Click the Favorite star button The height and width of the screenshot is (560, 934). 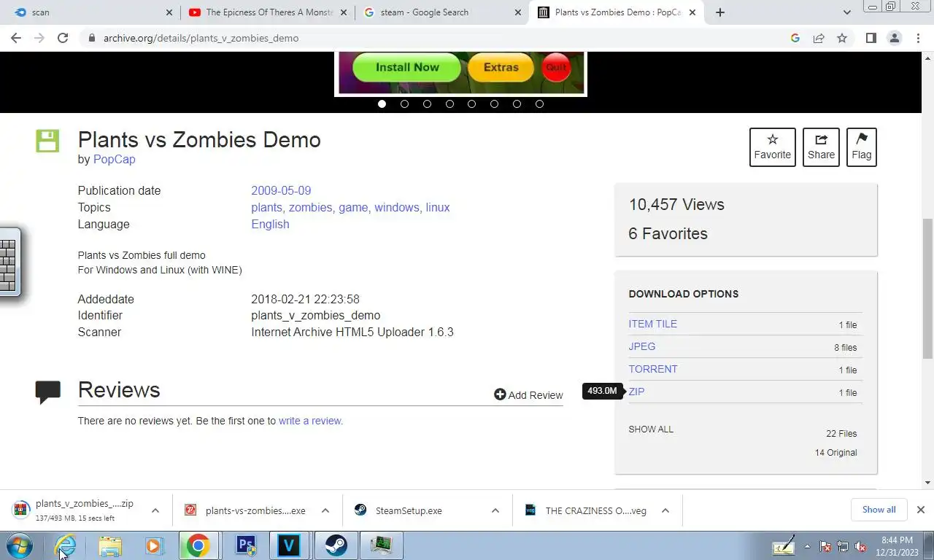coord(773,147)
